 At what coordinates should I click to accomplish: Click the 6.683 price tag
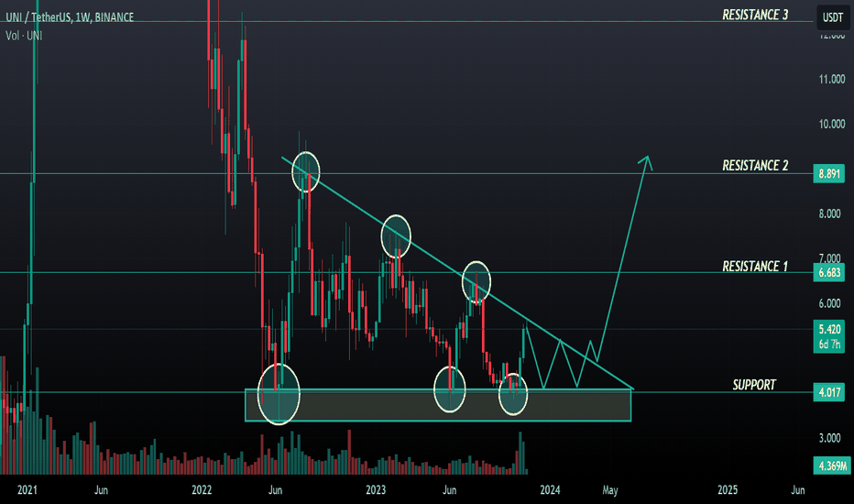pos(829,272)
